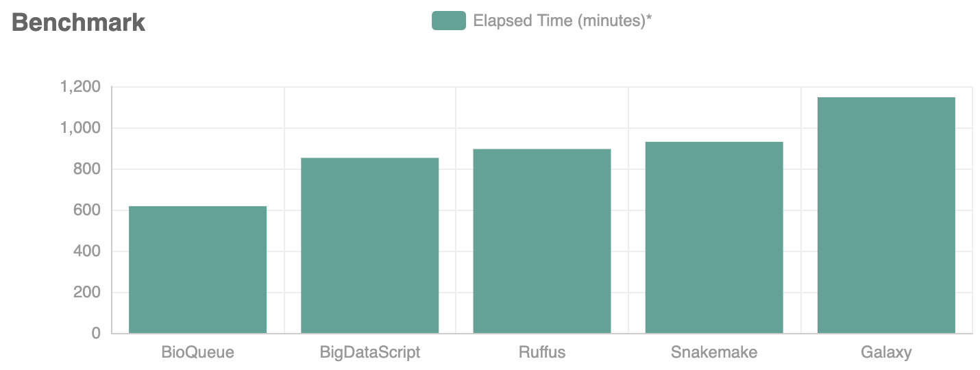Click the Galaxy axis label
The height and width of the screenshot is (370, 980).
[x=886, y=353]
